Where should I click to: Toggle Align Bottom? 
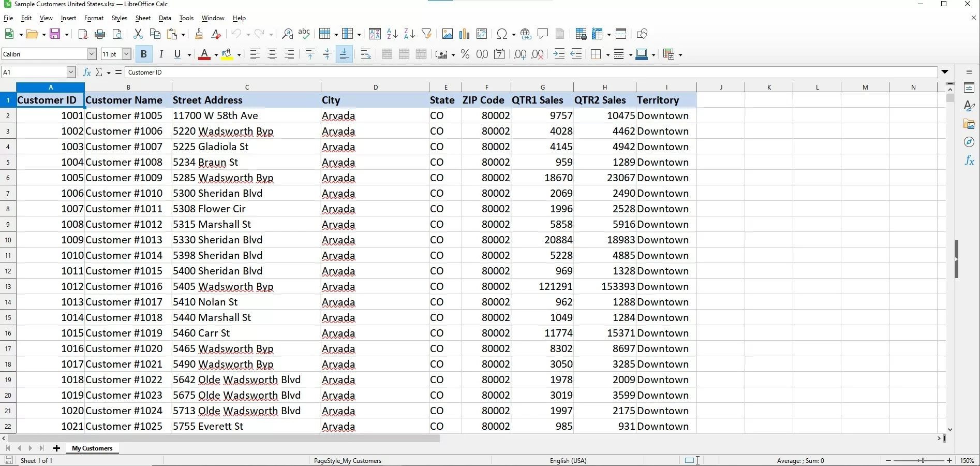345,54
